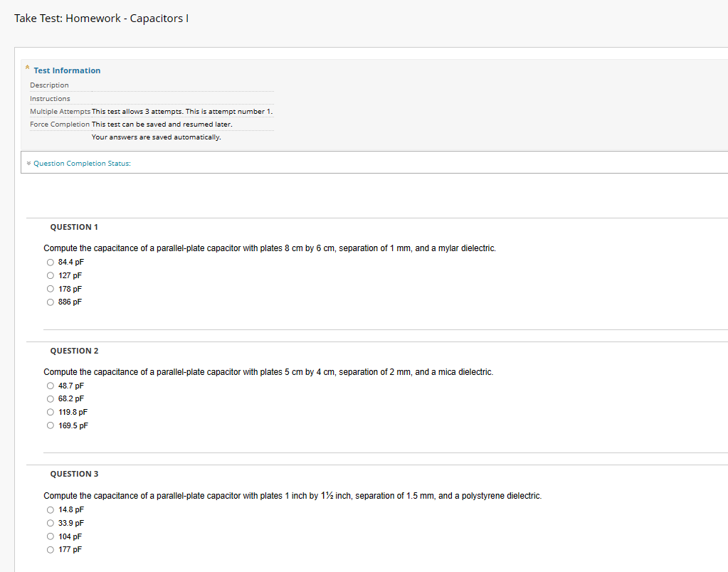The image size is (728, 572).
Task: Open the Test Information heading link
Action: coord(67,70)
